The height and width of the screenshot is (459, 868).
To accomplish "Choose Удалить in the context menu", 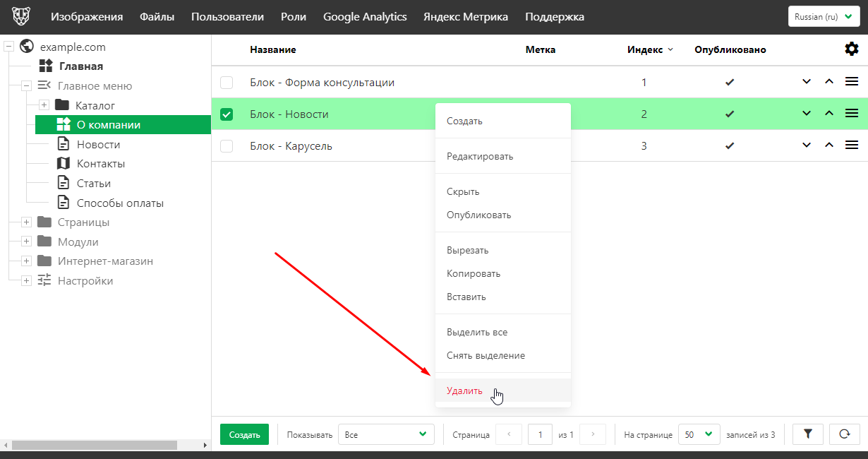I will pyautogui.click(x=465, y=391).
